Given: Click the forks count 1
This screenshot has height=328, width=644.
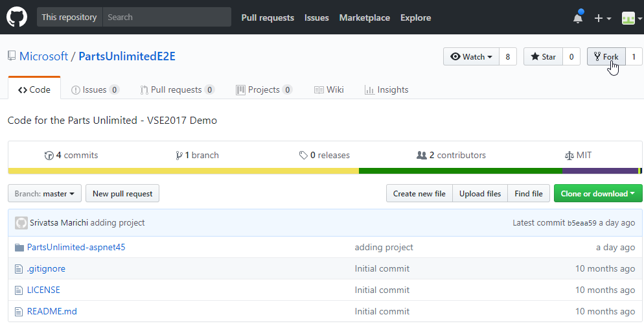Looking at the screenshot, I should click(634, 57).
